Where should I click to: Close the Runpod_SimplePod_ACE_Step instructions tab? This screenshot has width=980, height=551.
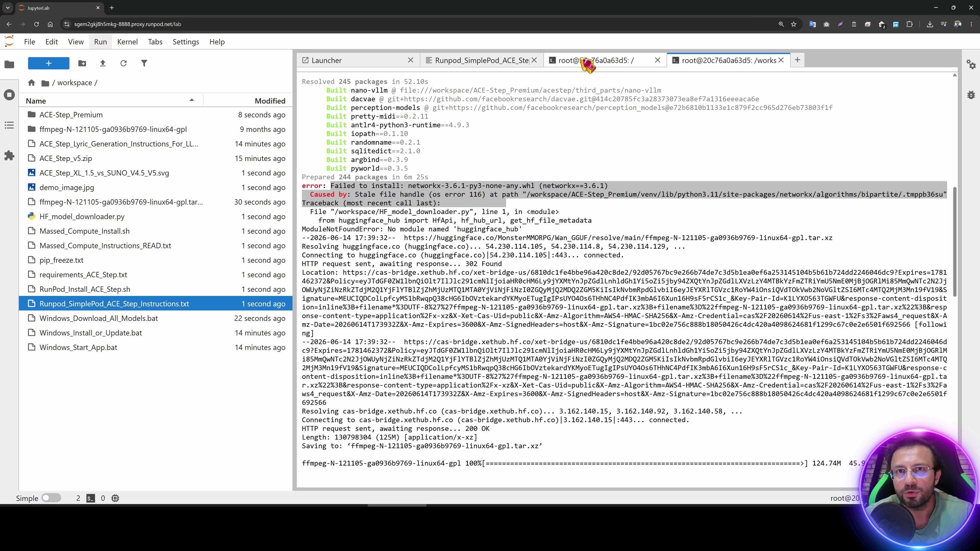[x=534, y=60]
